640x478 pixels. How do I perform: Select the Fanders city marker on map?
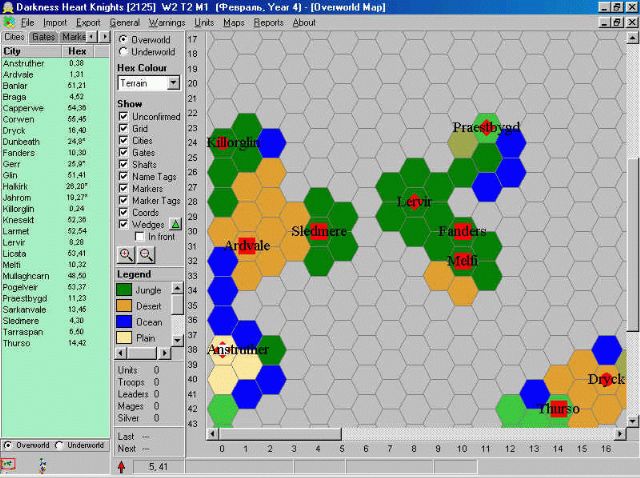(x=462, y=231)
